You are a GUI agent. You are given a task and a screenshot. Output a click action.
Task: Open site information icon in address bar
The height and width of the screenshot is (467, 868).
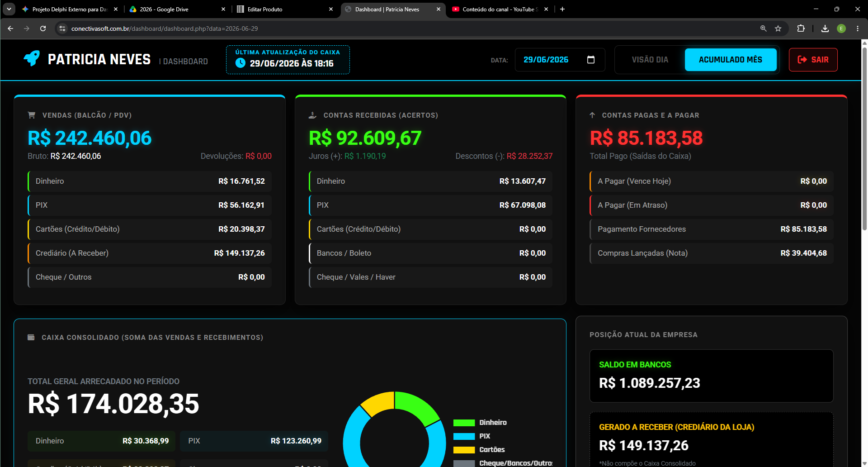[62, 29]
